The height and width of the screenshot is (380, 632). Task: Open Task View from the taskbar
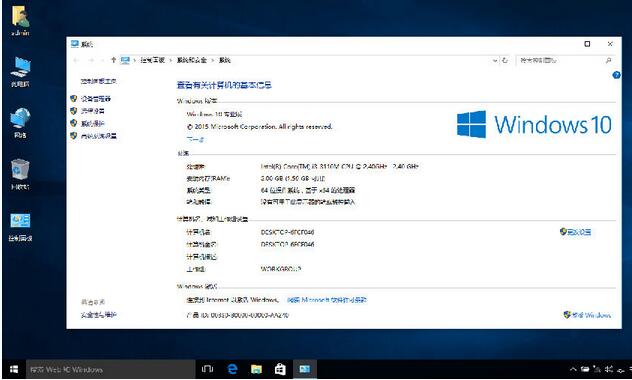[207, 369]
